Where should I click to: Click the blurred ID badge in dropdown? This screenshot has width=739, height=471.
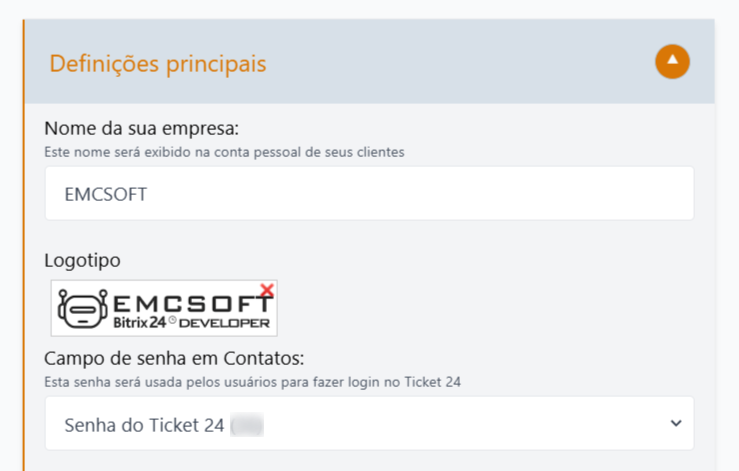point(247,425)
